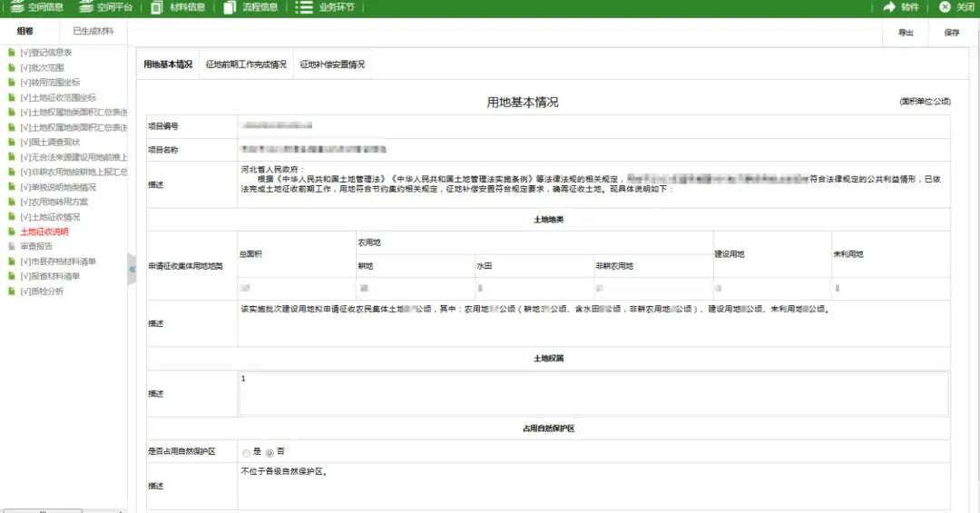
Task: Select 是 for 是否占用自然保护区
Action: tap(246, 452)
